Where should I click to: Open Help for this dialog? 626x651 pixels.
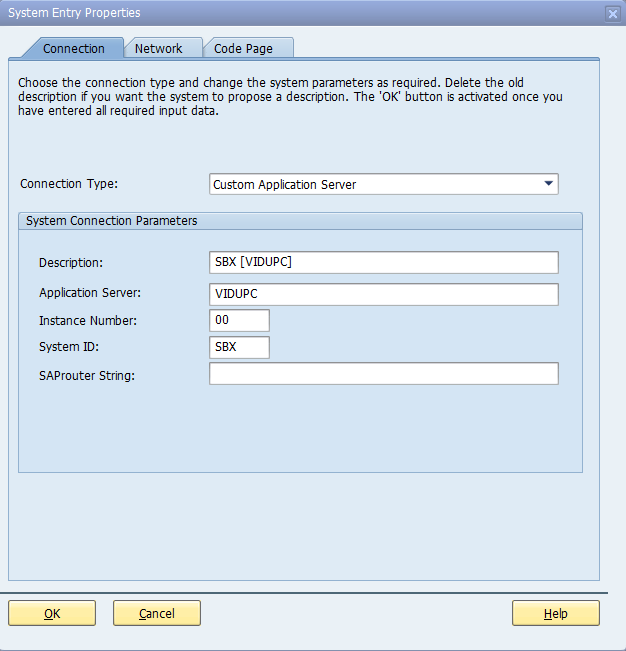[555, 613]
